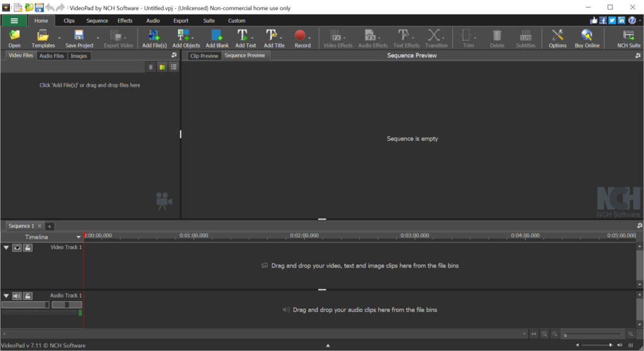
Task: Open the Record dropdown arrow
Action: [309, 38]
